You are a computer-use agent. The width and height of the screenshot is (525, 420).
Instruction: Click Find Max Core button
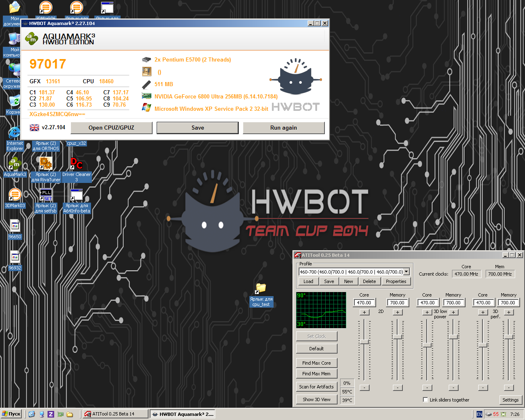click(317, 363)
